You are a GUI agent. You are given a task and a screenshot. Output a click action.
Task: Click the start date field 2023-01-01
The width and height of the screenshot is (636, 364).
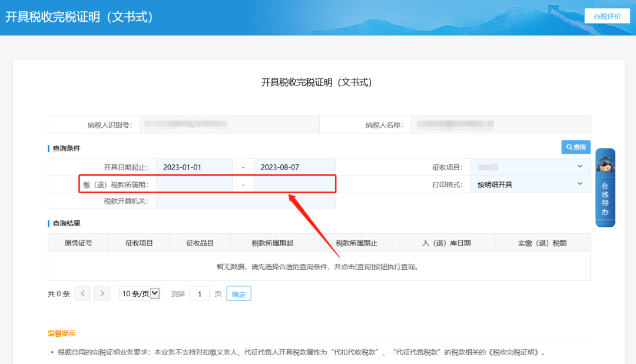click(194, 167)
